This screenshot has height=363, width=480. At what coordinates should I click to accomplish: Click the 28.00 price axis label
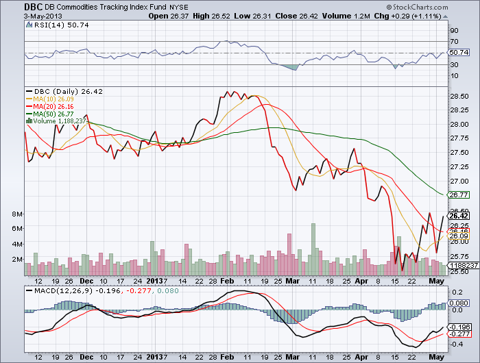coord(459,124)
